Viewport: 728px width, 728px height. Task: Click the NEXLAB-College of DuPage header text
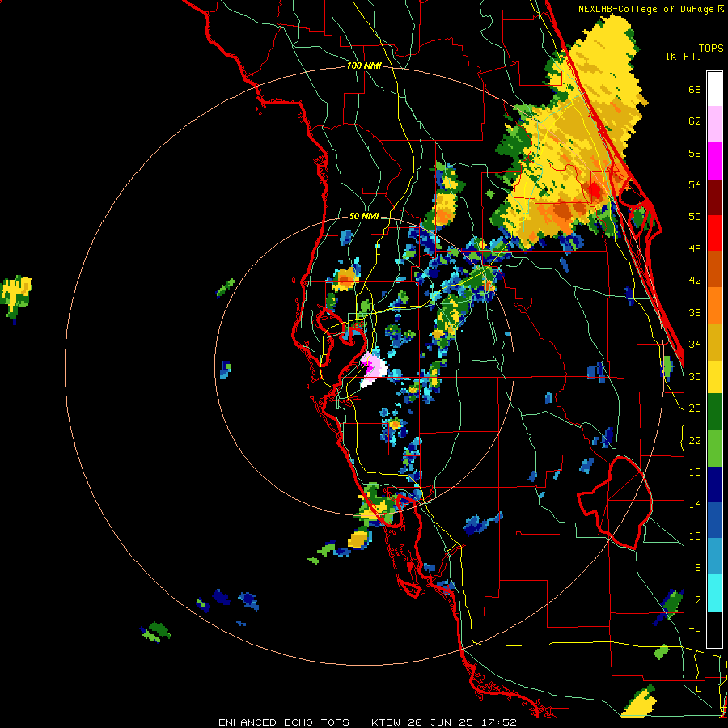coord(650,9)
